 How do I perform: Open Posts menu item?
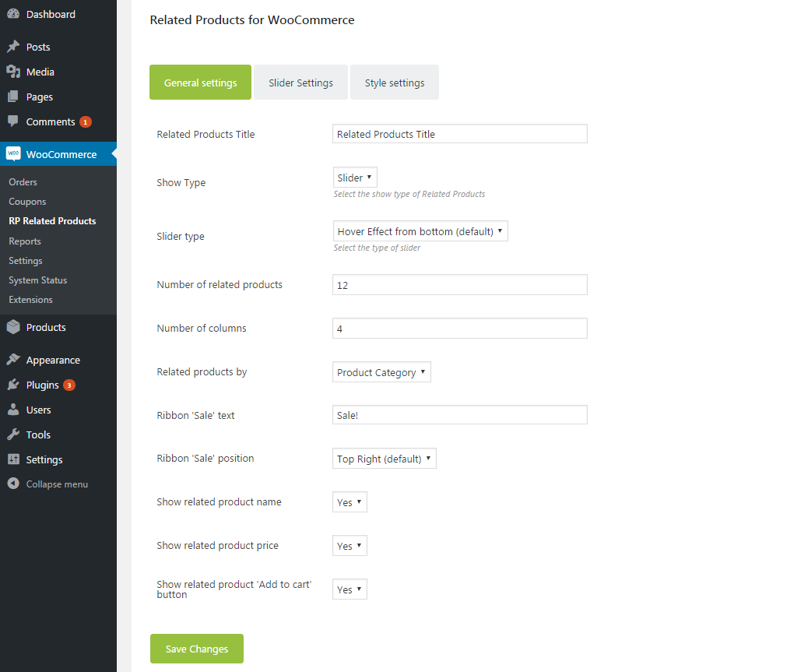[58, 47]
